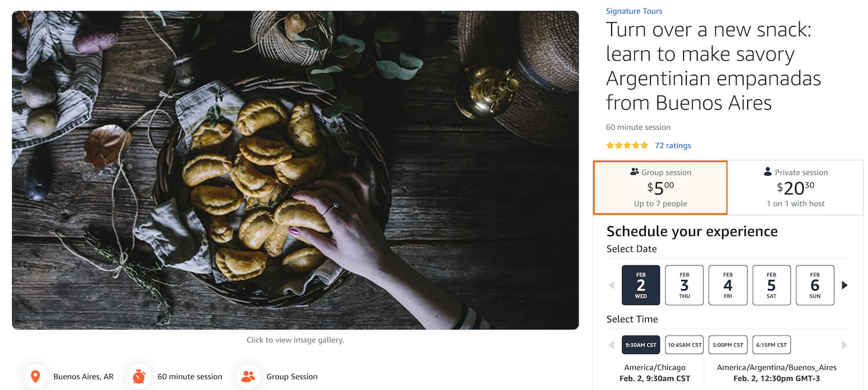
Task: Select the Private session $20.30 option
Action: (x=796, y=187)
